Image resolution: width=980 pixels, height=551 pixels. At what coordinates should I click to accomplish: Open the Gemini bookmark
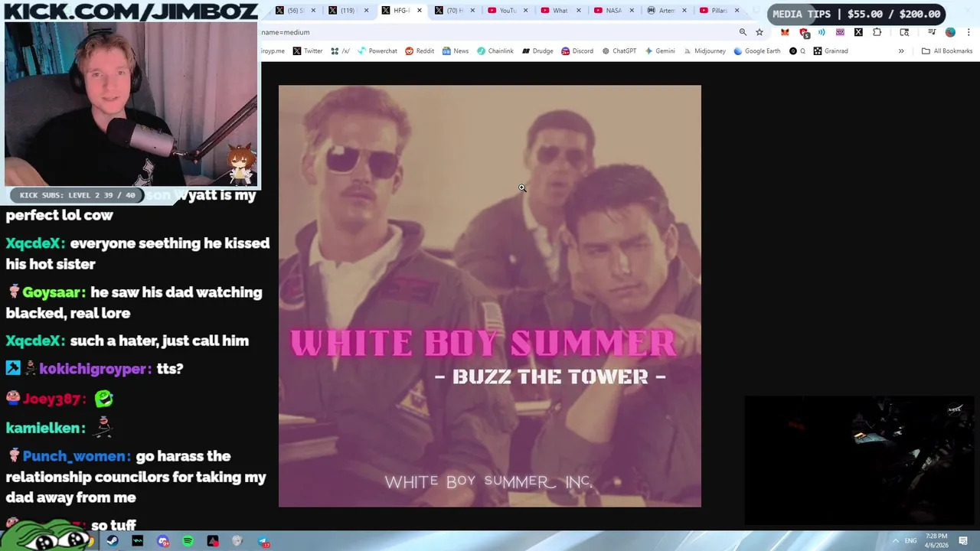pyautogui.click(x=660, y=51)
